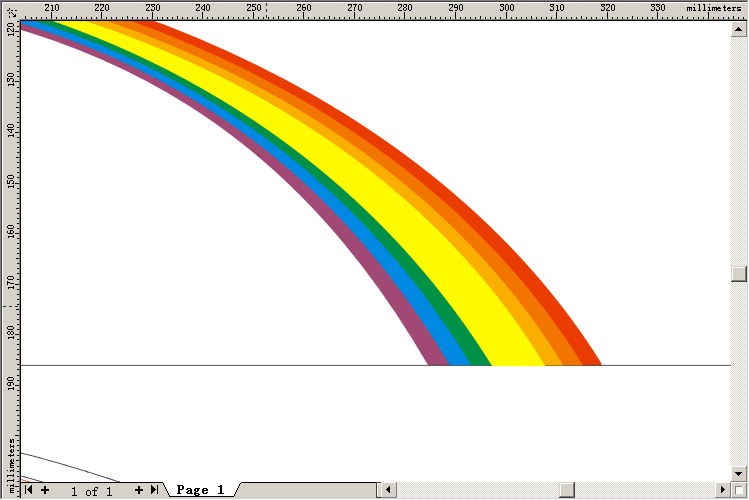Add page before current page
This screenshot has width=749, height=500.
coord(45,490)
